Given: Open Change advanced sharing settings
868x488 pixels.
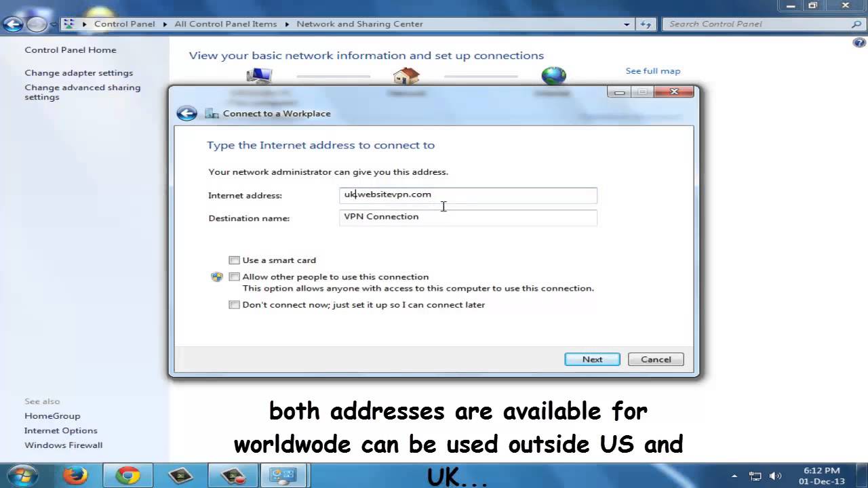Looking at the screenshot, I should tap(83, 92).
